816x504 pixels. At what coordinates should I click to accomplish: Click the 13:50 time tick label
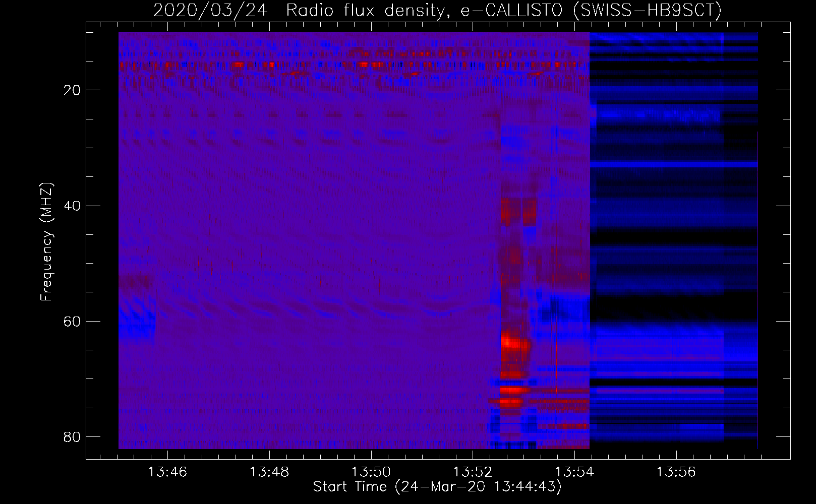(372, 472)
